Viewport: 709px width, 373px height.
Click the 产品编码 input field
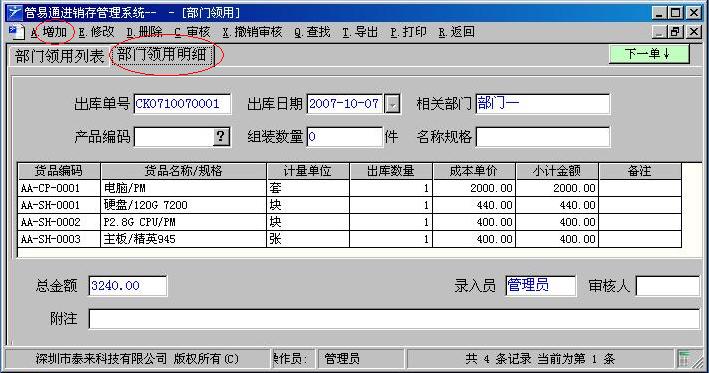pos(174,137)
